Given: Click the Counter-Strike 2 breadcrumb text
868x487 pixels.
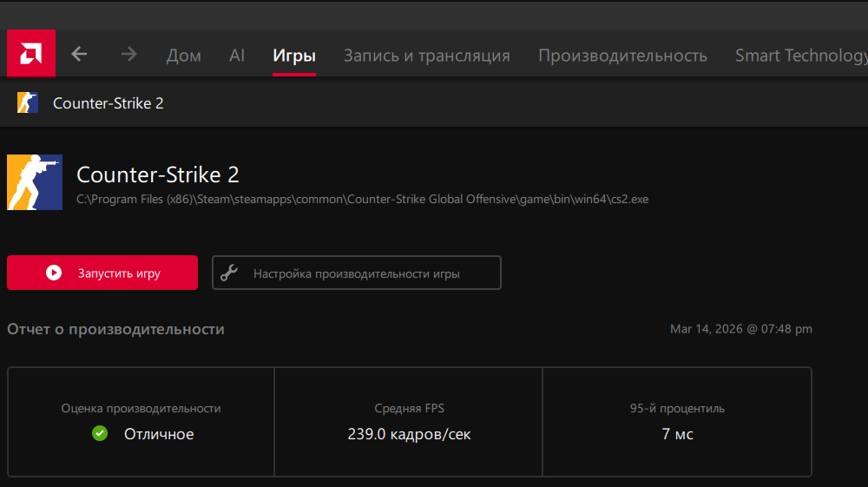Looking at the screenshot, I should tap(108, 103).
